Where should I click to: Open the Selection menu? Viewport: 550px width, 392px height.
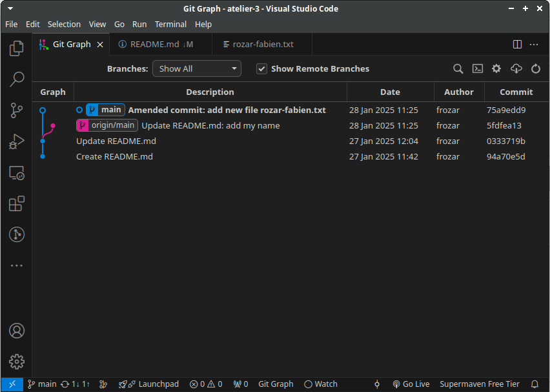(64, 24)
